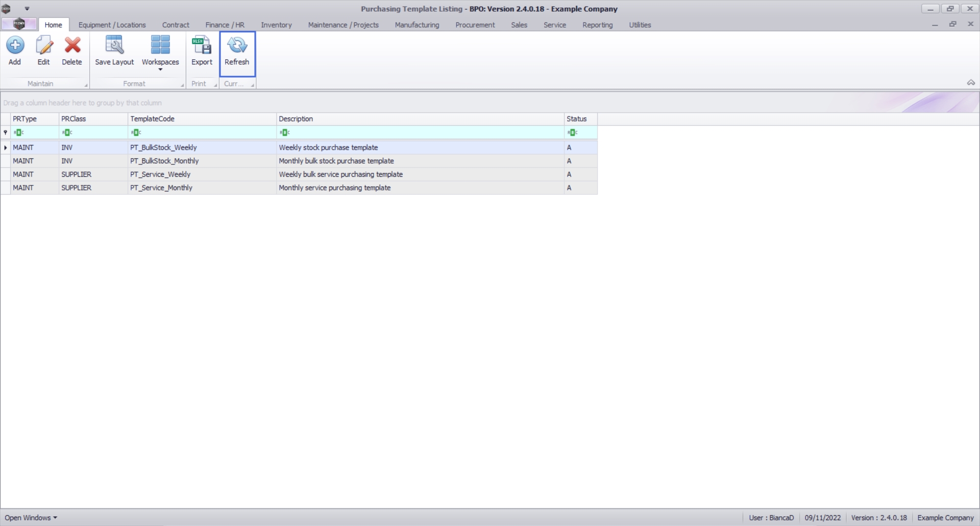Select the PT_Service_Monthly cell

[x=202, y=188]
